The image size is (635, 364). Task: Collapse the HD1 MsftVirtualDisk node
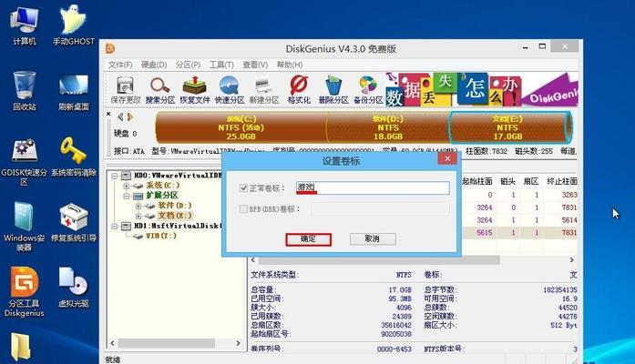[115, 226]
